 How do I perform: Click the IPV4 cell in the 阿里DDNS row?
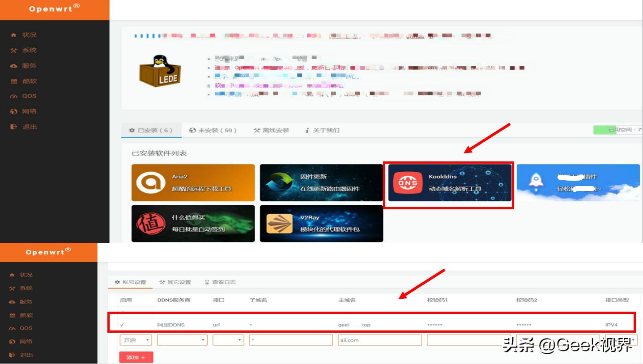click(611, 325)
